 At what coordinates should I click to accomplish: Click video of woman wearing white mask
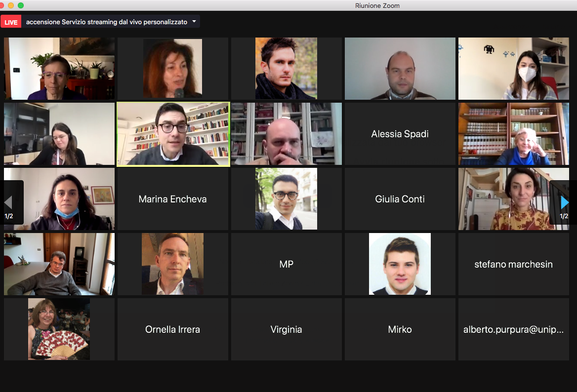point(513,69)
